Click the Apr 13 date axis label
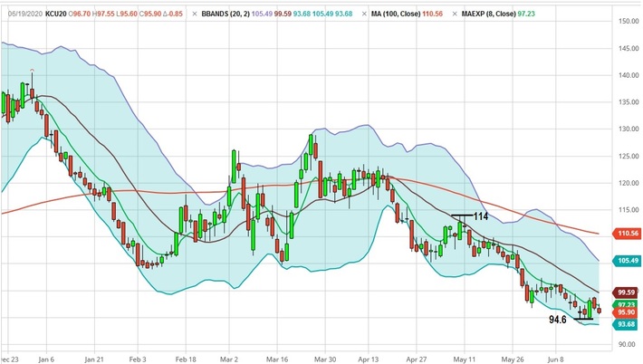The height and width of the screenshot is (364, 643). tap(369, 359)
